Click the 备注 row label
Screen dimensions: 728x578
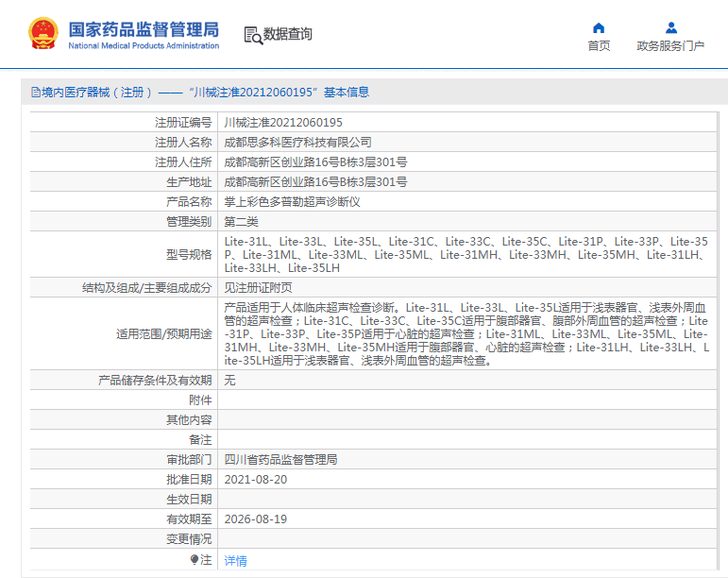[x=200, y=440]
